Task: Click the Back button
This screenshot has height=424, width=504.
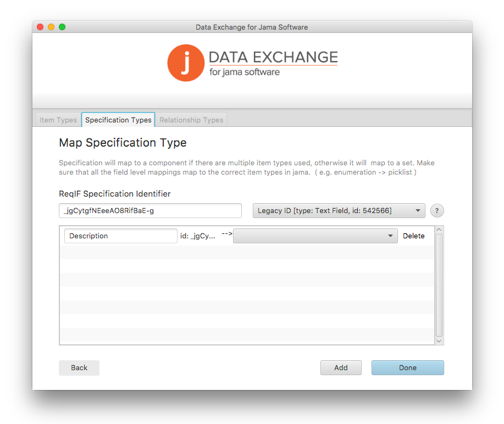Action: [79, 367]
